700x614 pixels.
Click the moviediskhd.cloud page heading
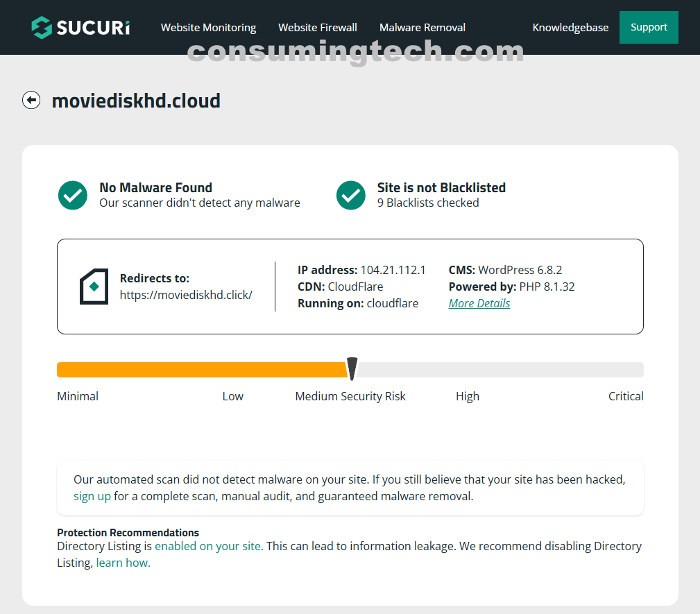(136, 101)
